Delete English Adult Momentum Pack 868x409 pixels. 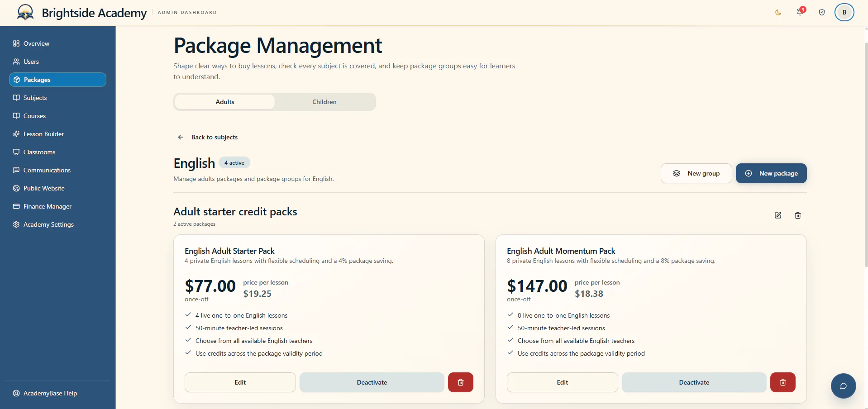783,382
